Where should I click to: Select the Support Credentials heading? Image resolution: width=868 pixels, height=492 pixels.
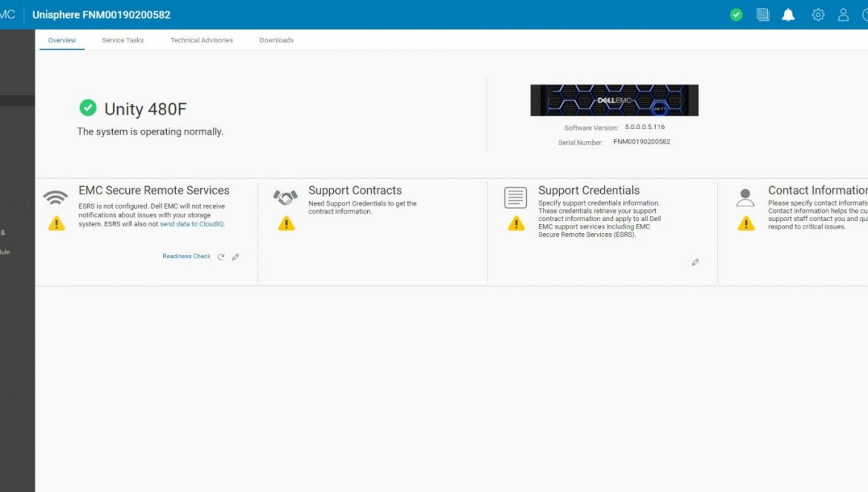[589, 191]
